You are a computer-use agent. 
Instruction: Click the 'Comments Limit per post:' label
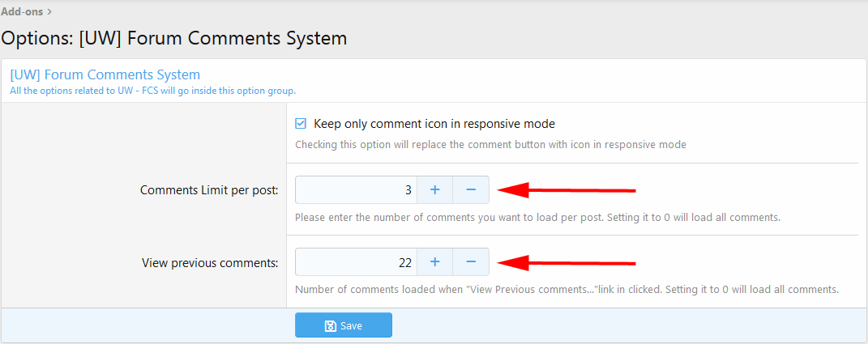click(209, 190)
